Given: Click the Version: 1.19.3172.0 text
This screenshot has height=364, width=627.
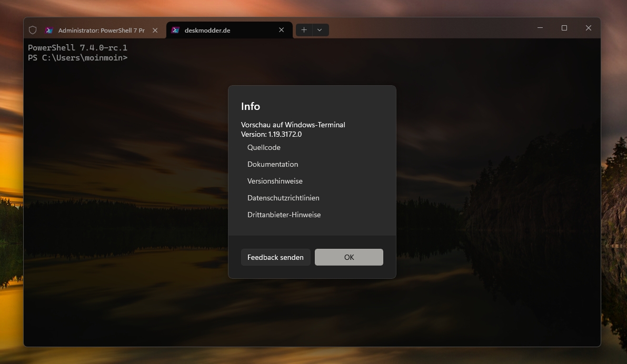Looking at the screenshot, I should click(x=272, y=134).
